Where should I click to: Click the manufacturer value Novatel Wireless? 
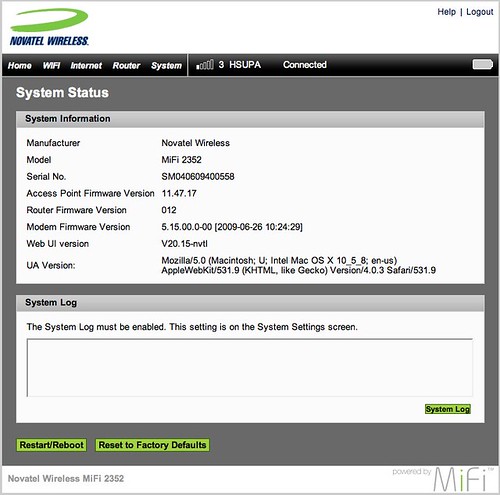196,143
